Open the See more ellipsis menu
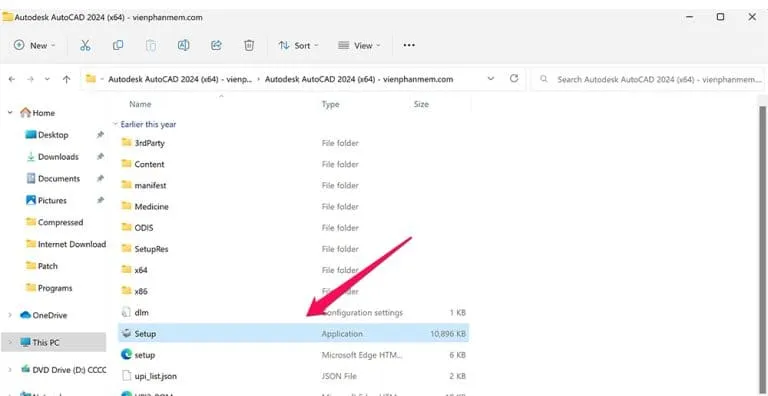768x396 pixels. tap(409, 46)
